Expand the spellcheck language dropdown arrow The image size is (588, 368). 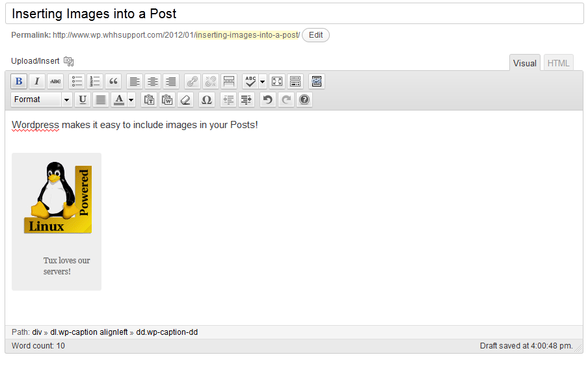(263, 81)
